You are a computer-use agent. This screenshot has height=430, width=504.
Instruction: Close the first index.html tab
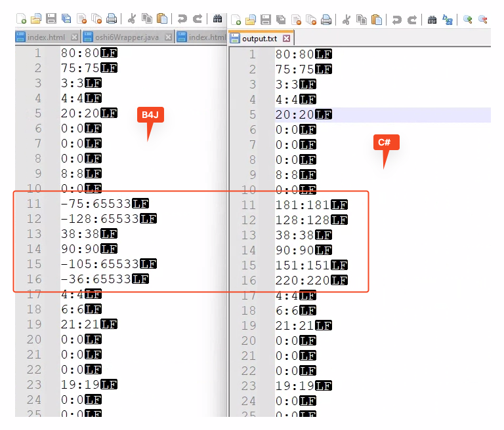click(x=74, y=37)
